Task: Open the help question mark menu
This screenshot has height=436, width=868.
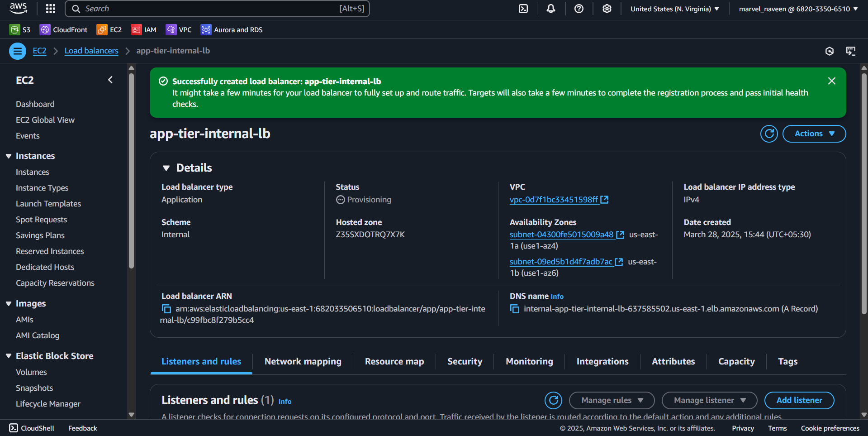Action: pyautogui.click(x=579, y=9)
